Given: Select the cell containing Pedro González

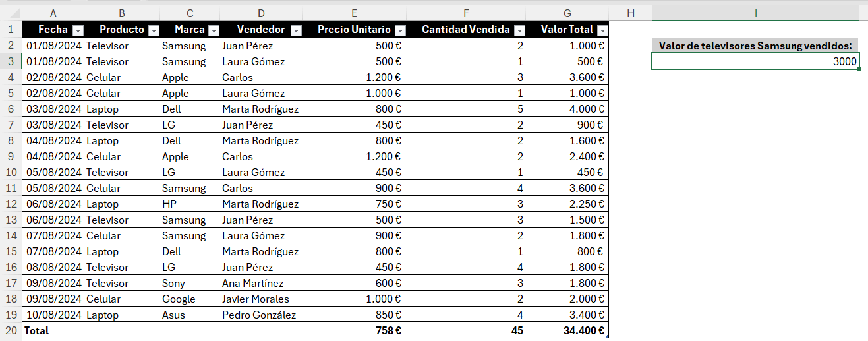Looking at the screenshot, I should tap(262, 315).
